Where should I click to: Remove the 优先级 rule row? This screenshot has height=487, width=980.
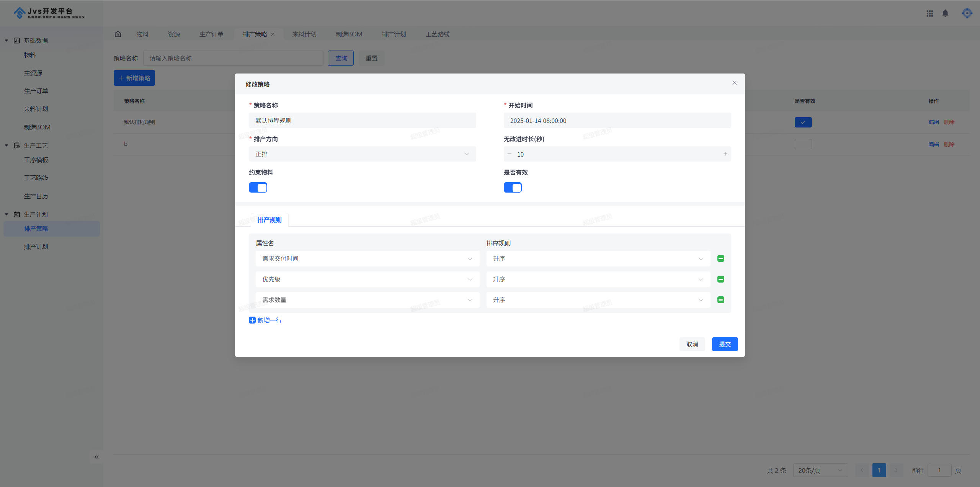point(720,279)
